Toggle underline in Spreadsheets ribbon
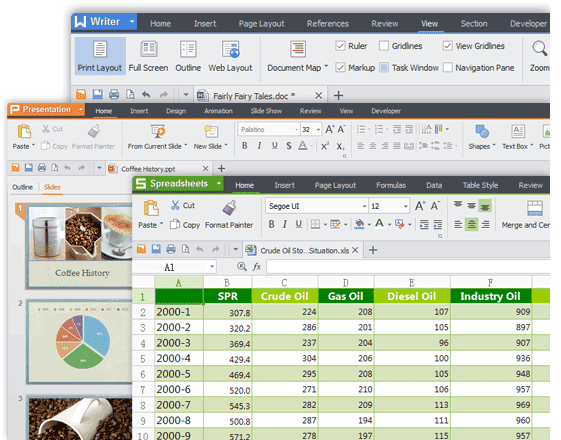Screen dimensions: 561x440 tap(298, 224)
